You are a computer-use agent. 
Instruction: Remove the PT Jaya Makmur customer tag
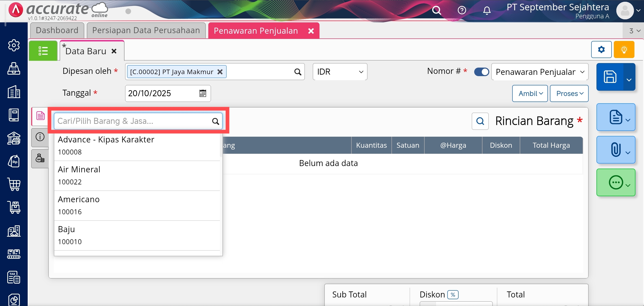click(x=220, y=72)
